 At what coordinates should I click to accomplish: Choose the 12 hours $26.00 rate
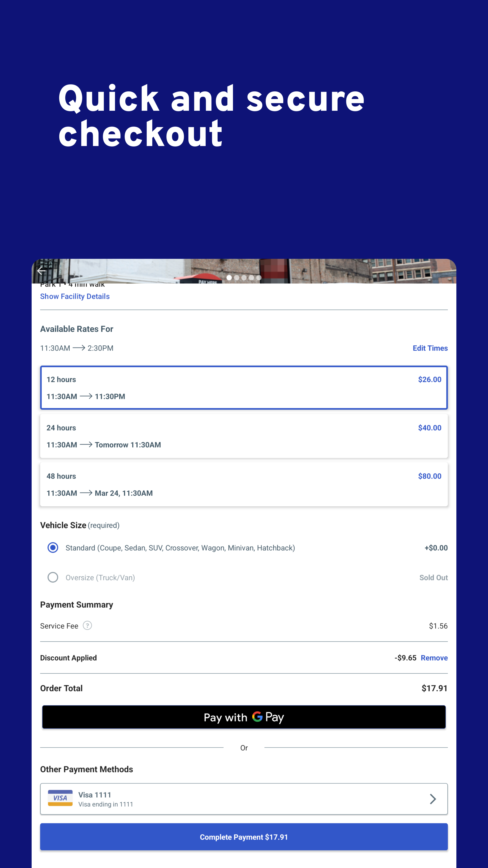244,387
